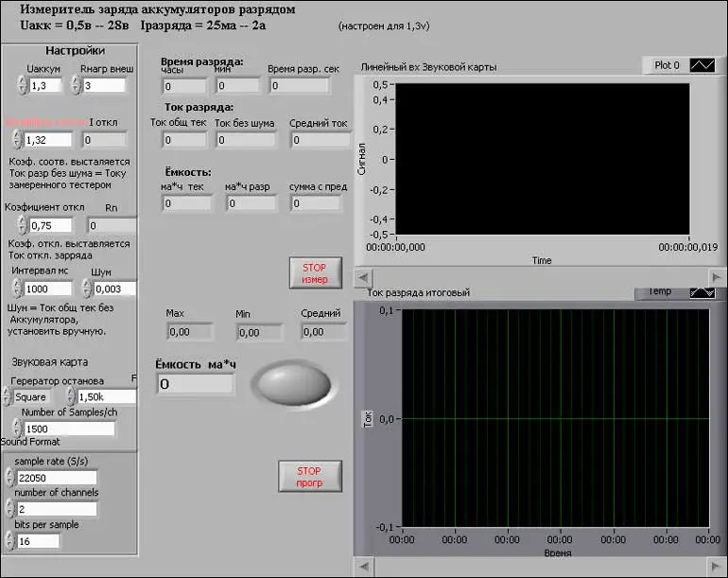Click the Шум value stepper arrows
728x578 pixels.
pos(87,289)
